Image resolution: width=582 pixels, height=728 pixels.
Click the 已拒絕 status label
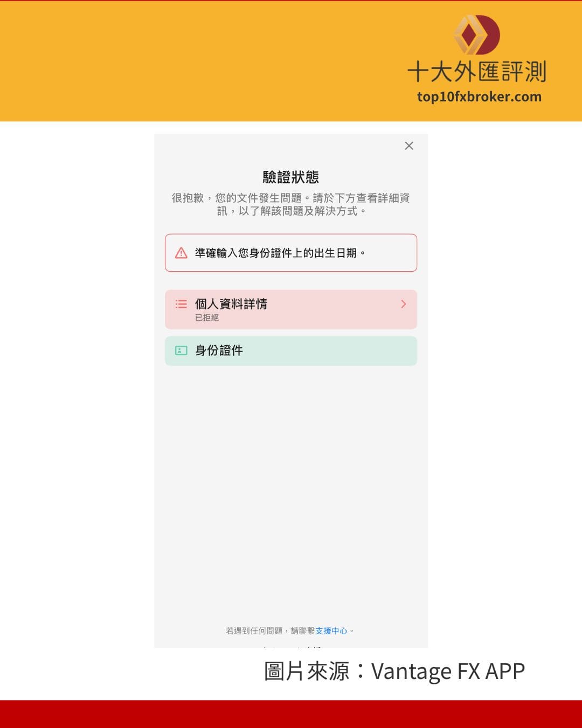(x=207, y=318)
